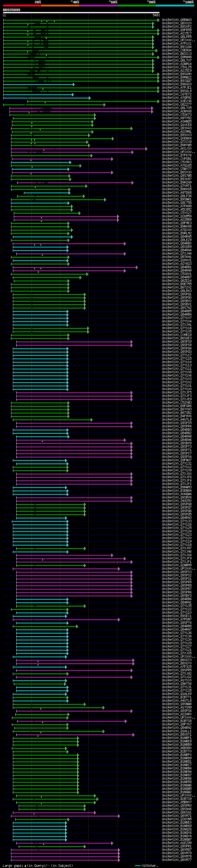Click the orange ~40% identity color segment
This screenshot has height=868, width=197.
point(60,6)
